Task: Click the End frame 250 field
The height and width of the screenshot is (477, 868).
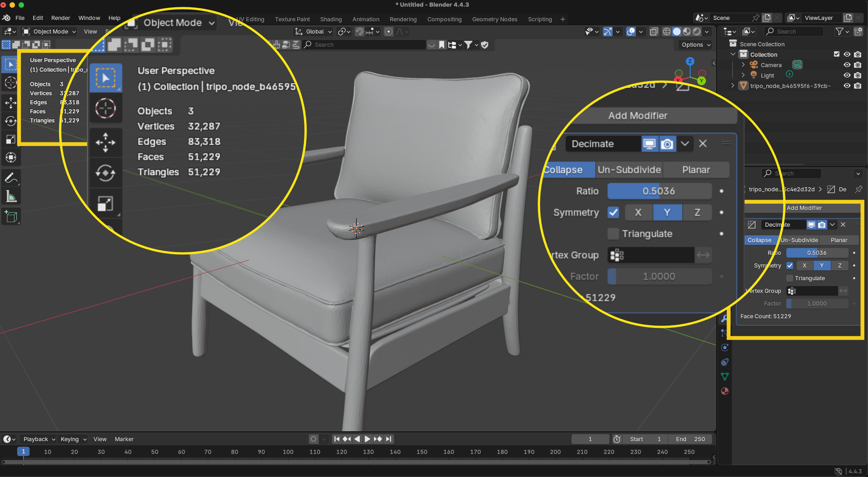Action: pyautogui.click(x=691, y=439)
